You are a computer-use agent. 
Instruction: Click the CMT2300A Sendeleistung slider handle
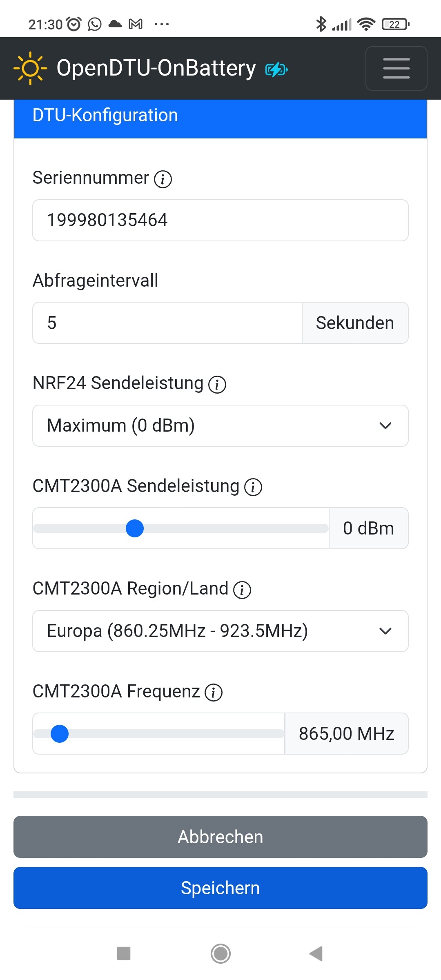click(135, 528)
